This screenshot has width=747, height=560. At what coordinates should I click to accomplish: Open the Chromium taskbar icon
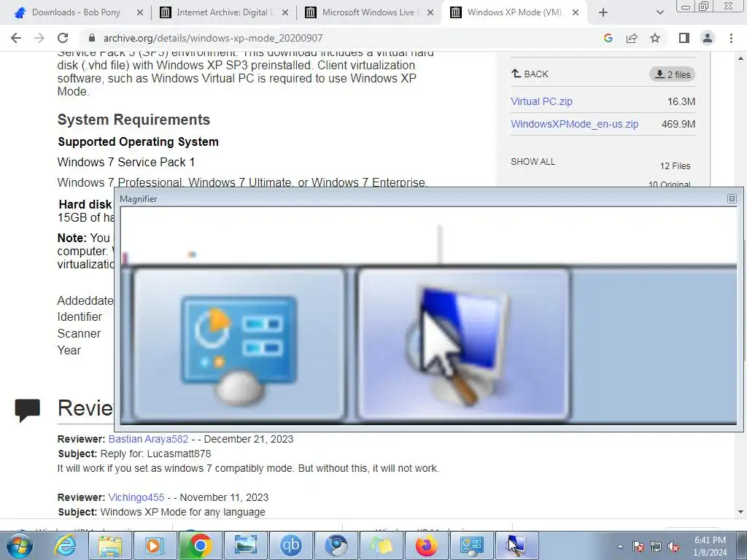(336, 545)
